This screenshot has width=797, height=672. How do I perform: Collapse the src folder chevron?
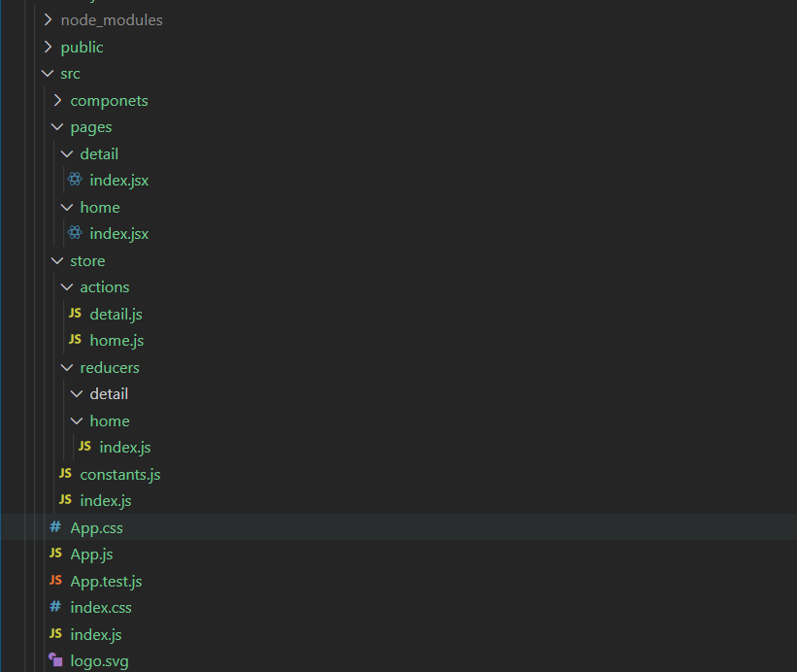click(x=48, y=74)
